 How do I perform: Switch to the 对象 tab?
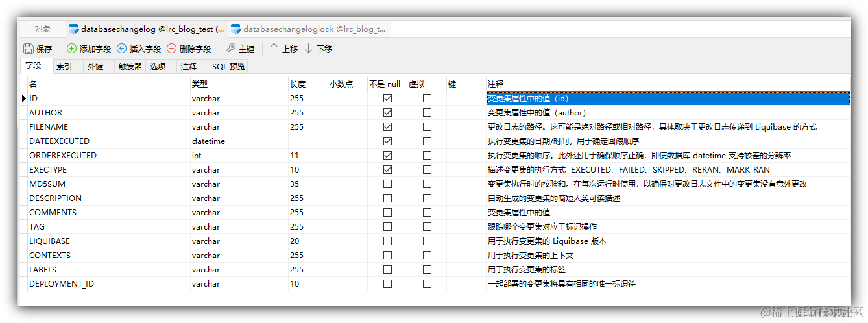[x=43, y=29]
